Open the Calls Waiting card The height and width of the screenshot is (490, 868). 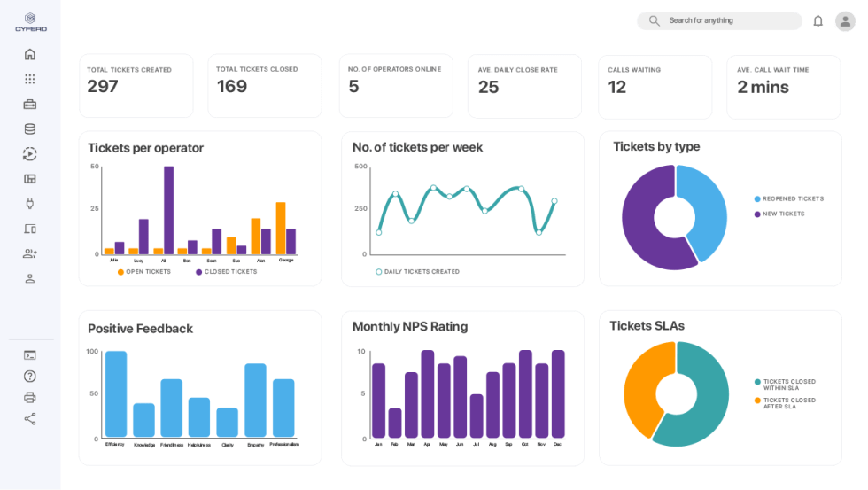pos(655,86)
